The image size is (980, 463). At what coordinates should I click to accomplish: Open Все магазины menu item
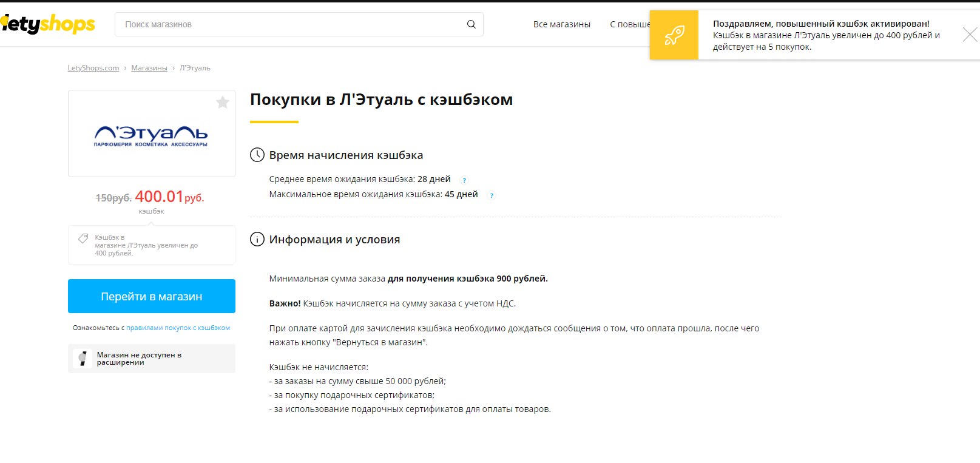(x=562, y=24)
